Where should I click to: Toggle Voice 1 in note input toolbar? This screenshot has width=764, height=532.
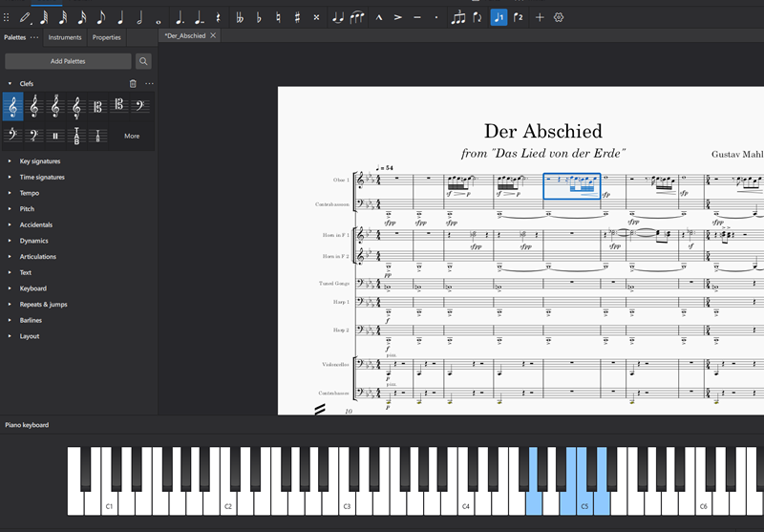[499, 17]
